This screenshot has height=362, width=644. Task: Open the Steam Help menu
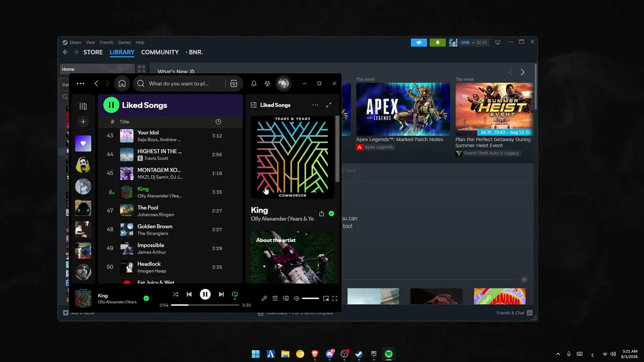point(140,42)
